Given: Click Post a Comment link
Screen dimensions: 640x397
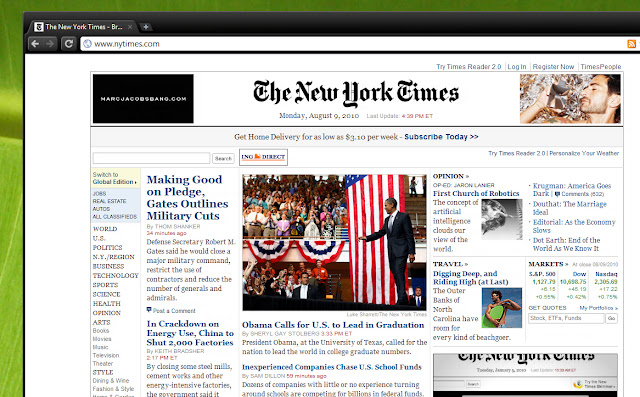Looking at the screenshot, I should pyautogui.click(x=174, y=311).
